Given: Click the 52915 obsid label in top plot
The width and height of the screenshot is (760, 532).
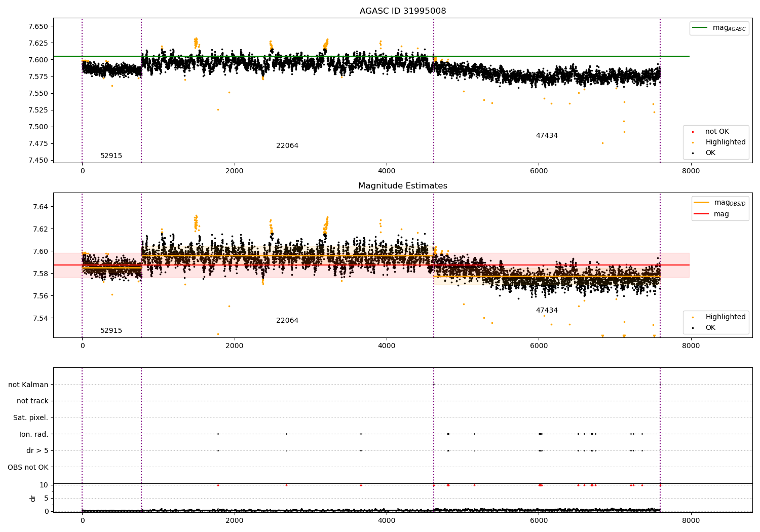Looking at the screenshot, I should 111,156.
